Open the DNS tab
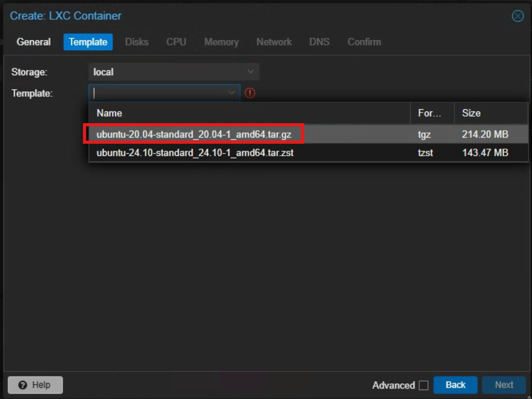 (319, 42)
